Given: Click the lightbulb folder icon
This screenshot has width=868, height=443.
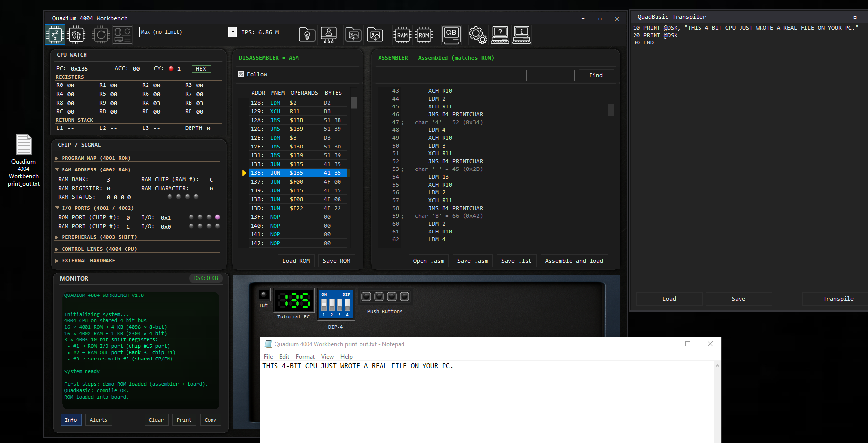Looking at the screenshot, I should pos(307,35).
